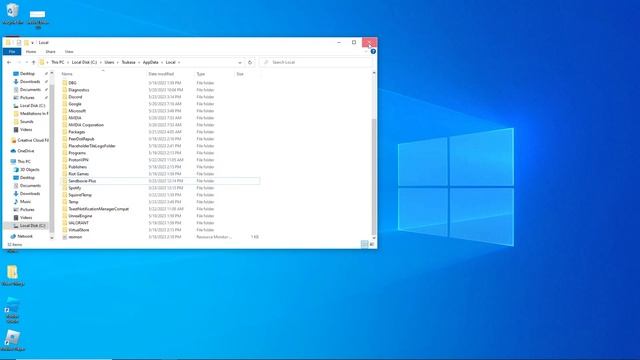This screenshot has height=360, width=640.
Task: Open address bar history dropdown
Action: pos(240,62)
